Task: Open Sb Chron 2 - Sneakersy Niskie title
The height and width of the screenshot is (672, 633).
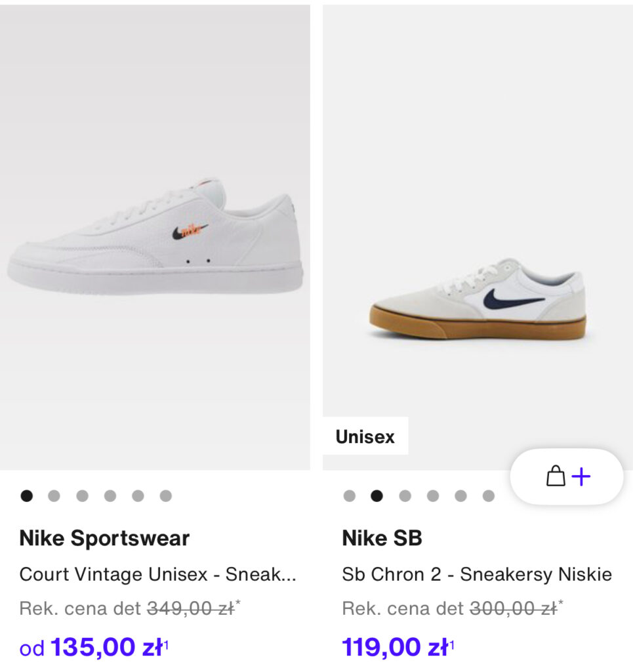Action: point(477,574)
